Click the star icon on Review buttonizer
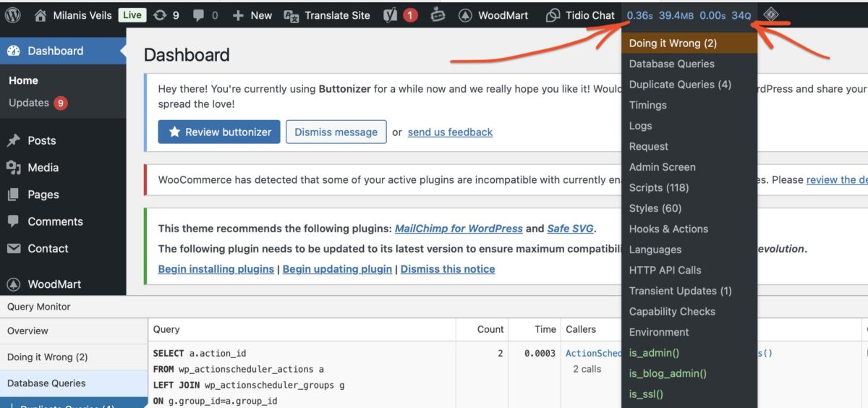Image resolution: width=868 pixels, height=408 pixels. [174, 132]
